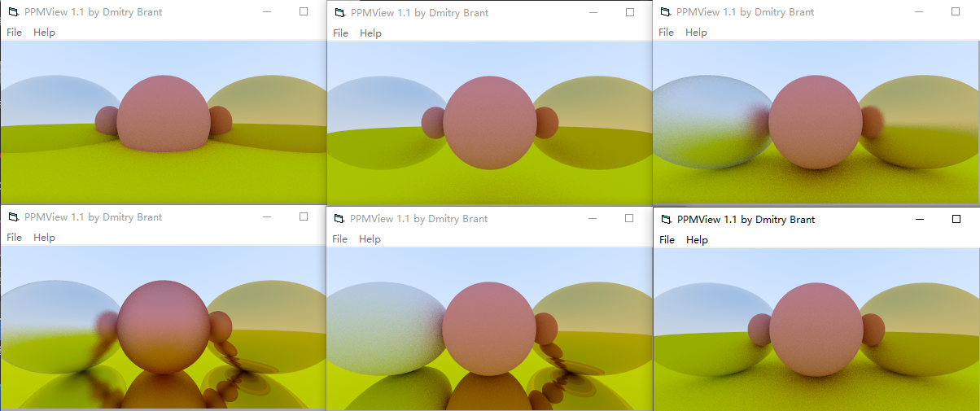Click title text 'PPMView 1.1 by Dmitry Brant' of top-middle window
The height and width of the screenshot is (411, 980).
click(419, 13)
